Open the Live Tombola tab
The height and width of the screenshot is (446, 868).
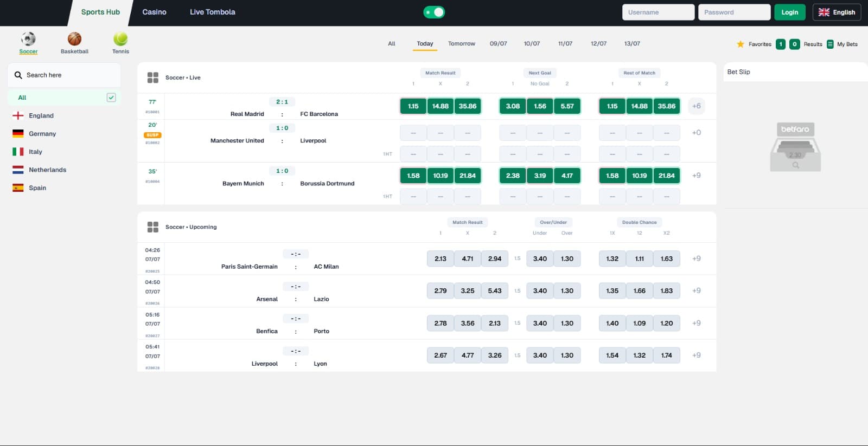[x=212, y=12]
